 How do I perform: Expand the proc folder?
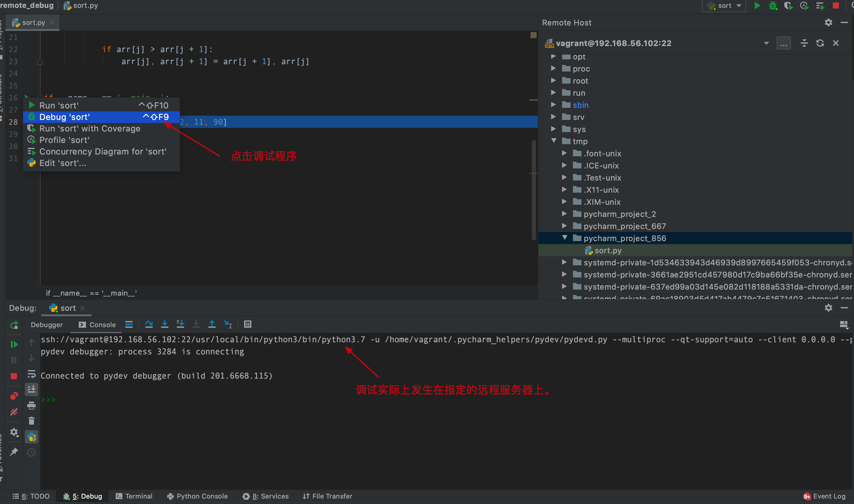[553, 68]
